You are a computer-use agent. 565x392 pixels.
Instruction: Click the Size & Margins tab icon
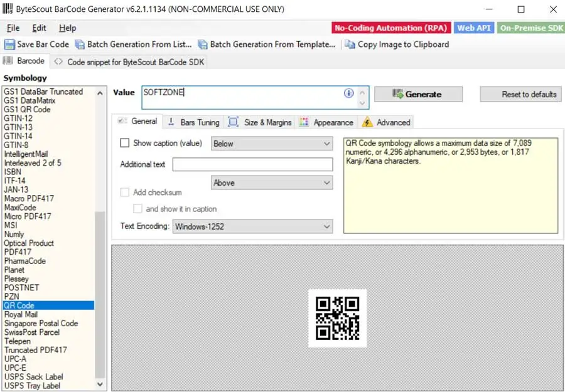(x=233, y=122)
